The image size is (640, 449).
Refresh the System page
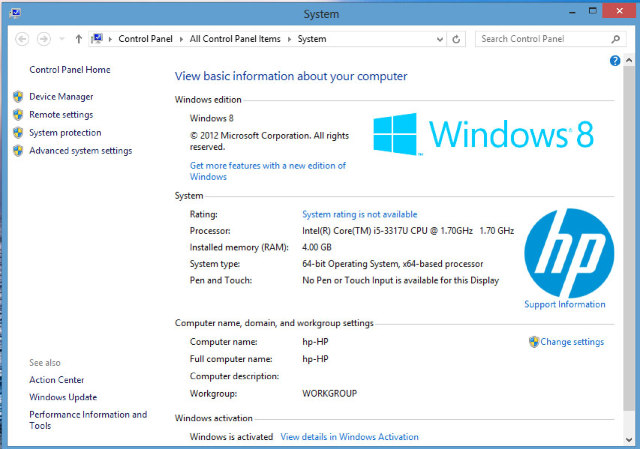coord(457,39)
